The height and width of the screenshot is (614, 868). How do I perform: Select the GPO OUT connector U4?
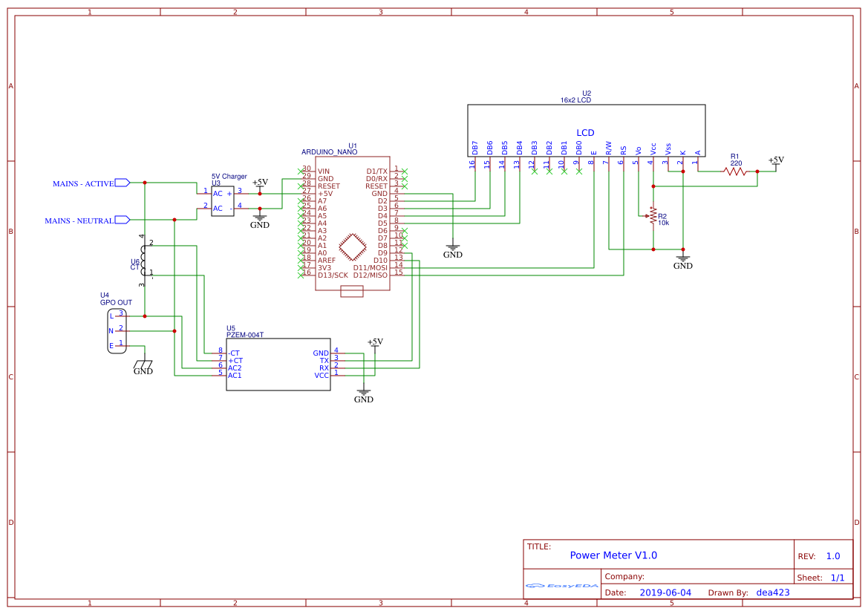(x=117, y=329)
